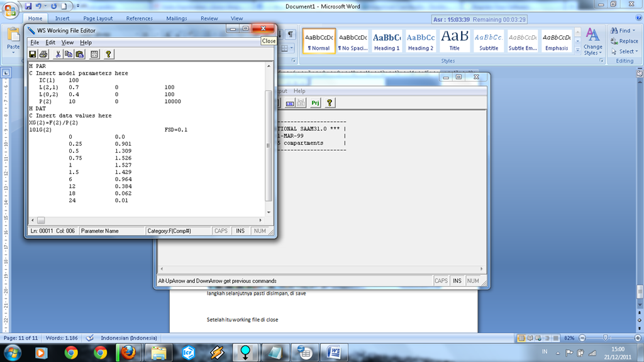Apply the Title style

click(x=455, y=41)
